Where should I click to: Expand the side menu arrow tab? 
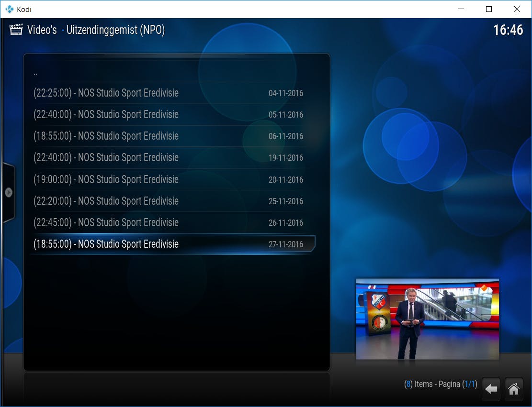pos(9,192)
